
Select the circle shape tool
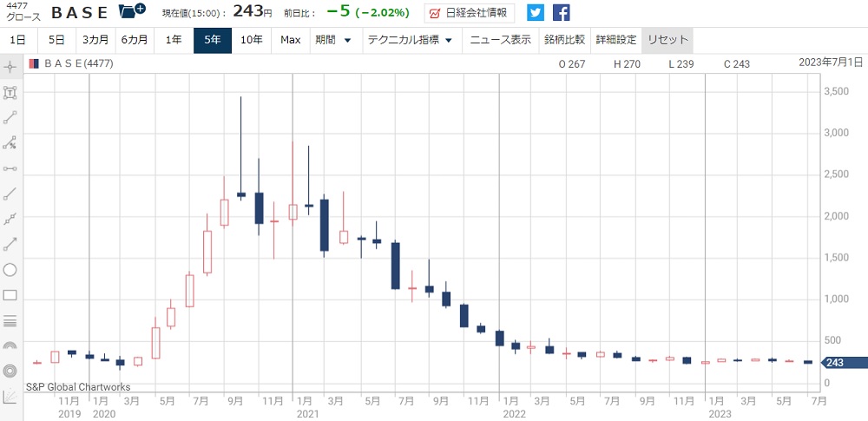pos(10,270)
